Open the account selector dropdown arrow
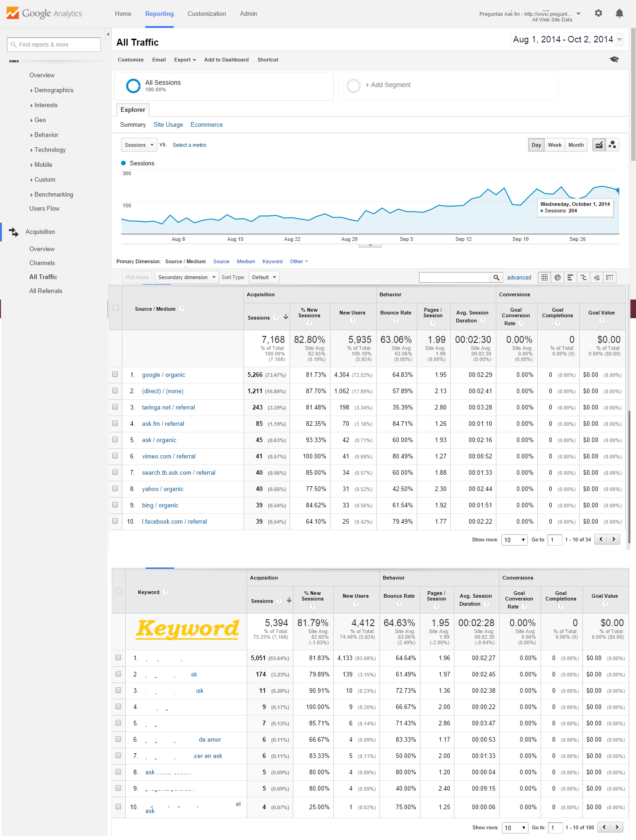Viewport: 636px width, 840px height. tap(578, 14)
